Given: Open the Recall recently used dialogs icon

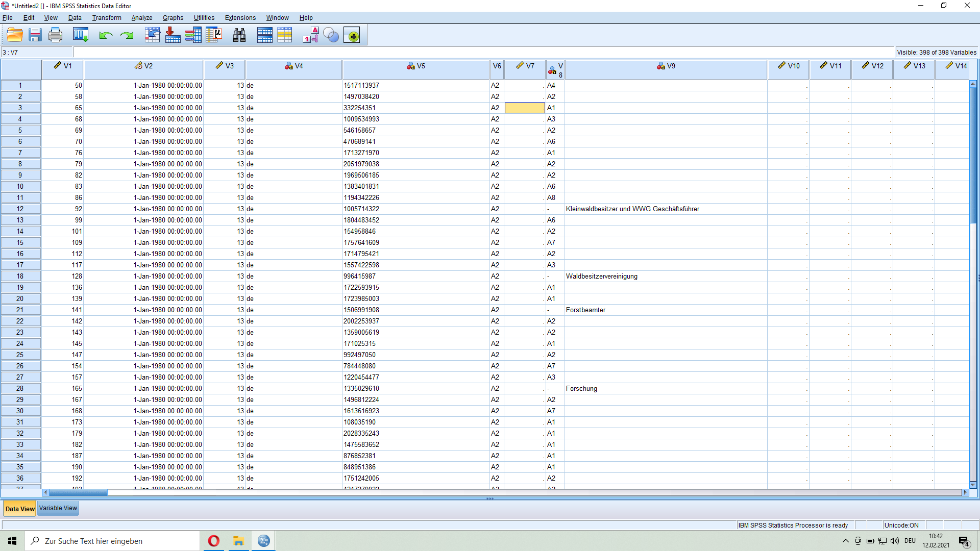Looking at the screenshot, I should [81, 35].
